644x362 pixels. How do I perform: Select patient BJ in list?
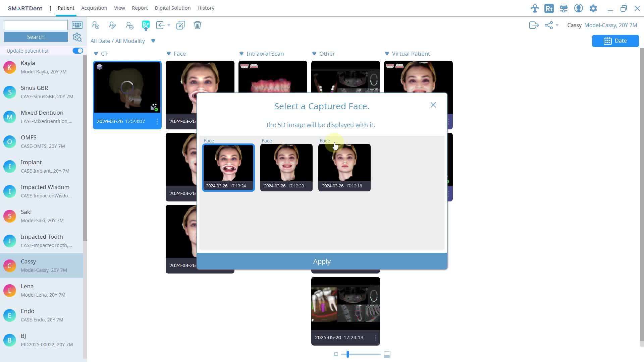[x=42, y=340]
